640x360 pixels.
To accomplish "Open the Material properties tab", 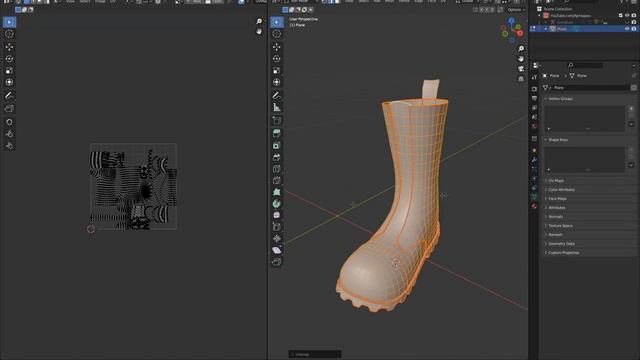I will pos(534,207).
